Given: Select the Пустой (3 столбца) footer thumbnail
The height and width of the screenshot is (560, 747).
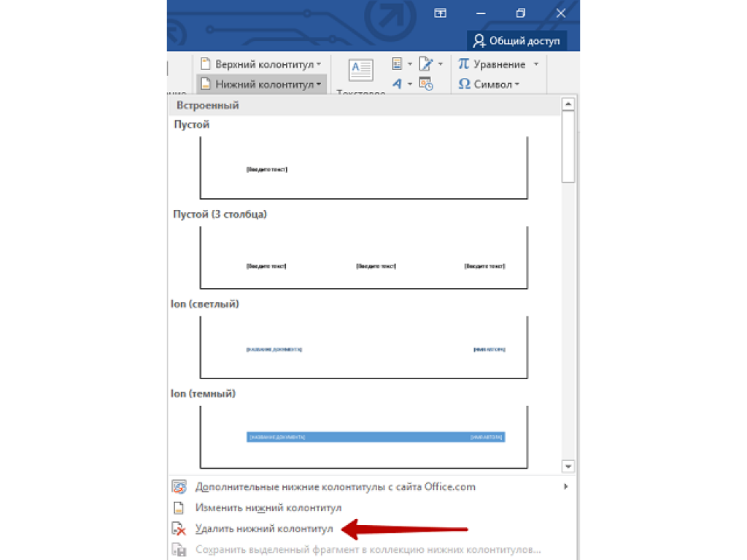Looking at the screenshot, I should 364,257.
